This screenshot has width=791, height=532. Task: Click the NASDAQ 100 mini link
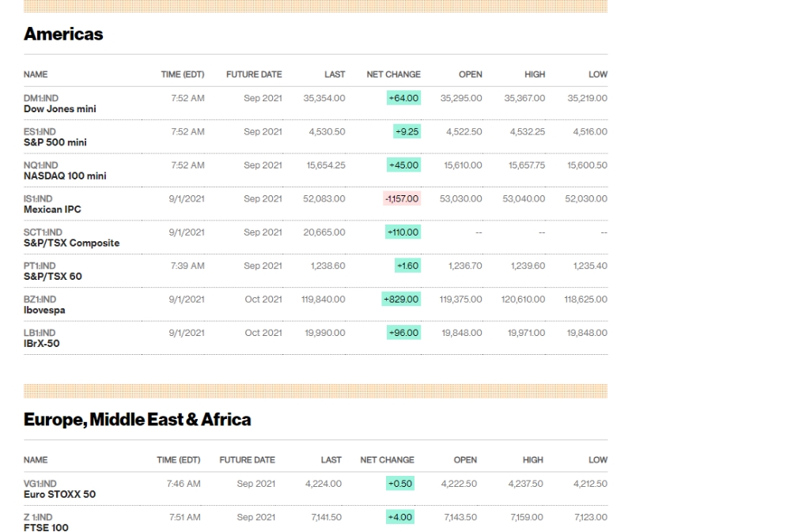pyautogui.click(x=65, y=175)
